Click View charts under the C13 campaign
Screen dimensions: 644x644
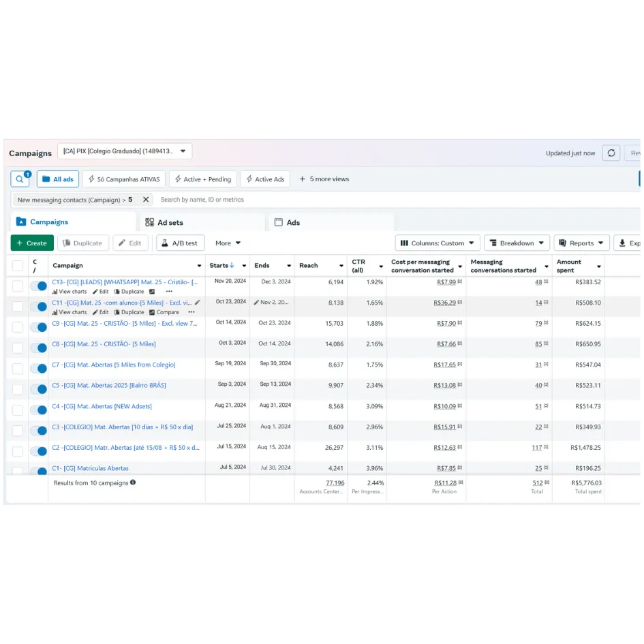click(70, 292)
